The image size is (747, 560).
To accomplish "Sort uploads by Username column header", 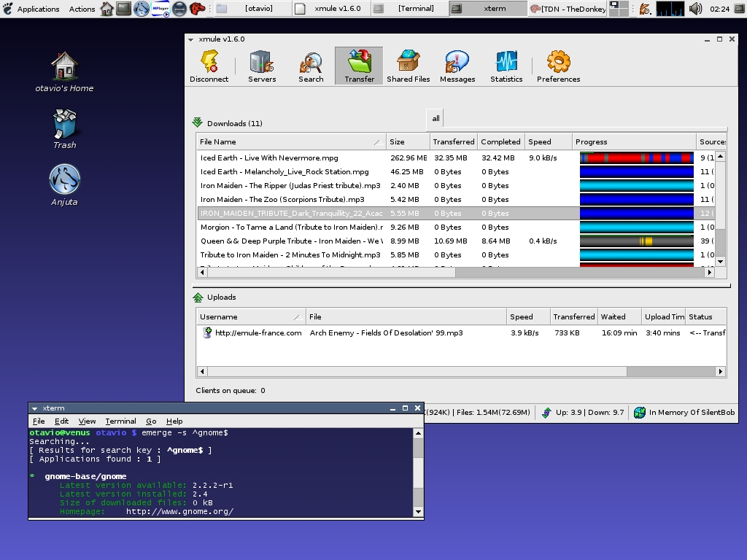I will 251,316.
